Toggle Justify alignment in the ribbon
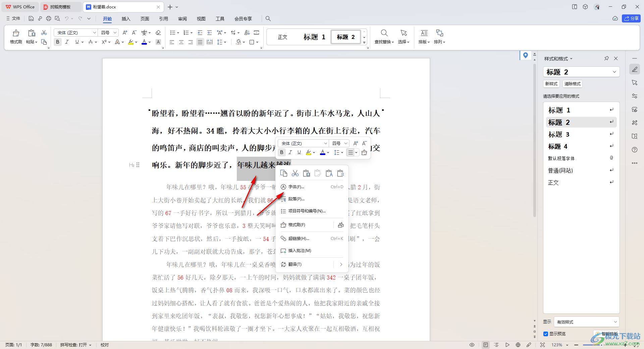 (x=200, y=42)
